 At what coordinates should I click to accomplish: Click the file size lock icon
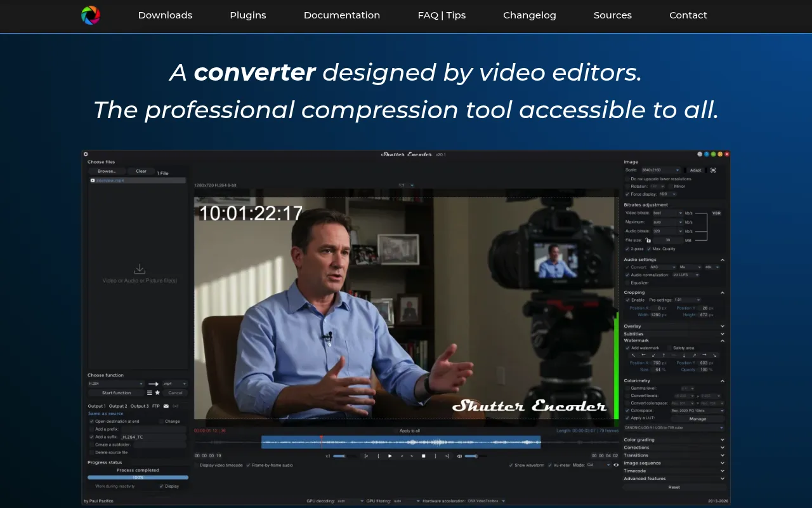coord(648,241)
